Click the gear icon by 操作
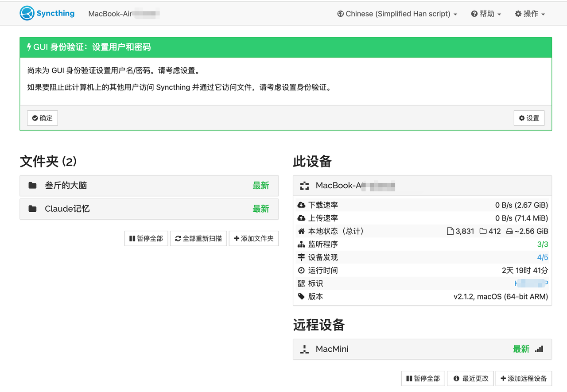Image resolution: width=567 pixels, height=392 pixels. point(518,14)
